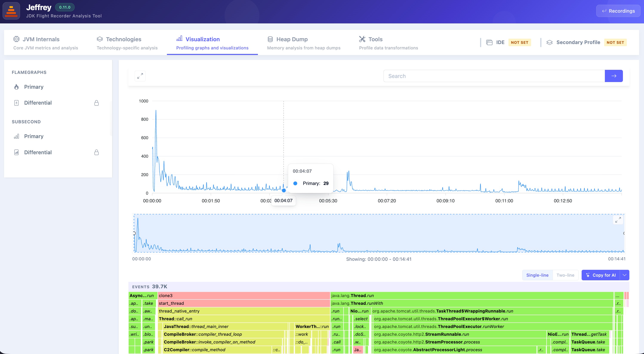Viewport: 644px width, 354px height.
Task: Click the Visualization bar chart icon
Action: tap(179, 38)
